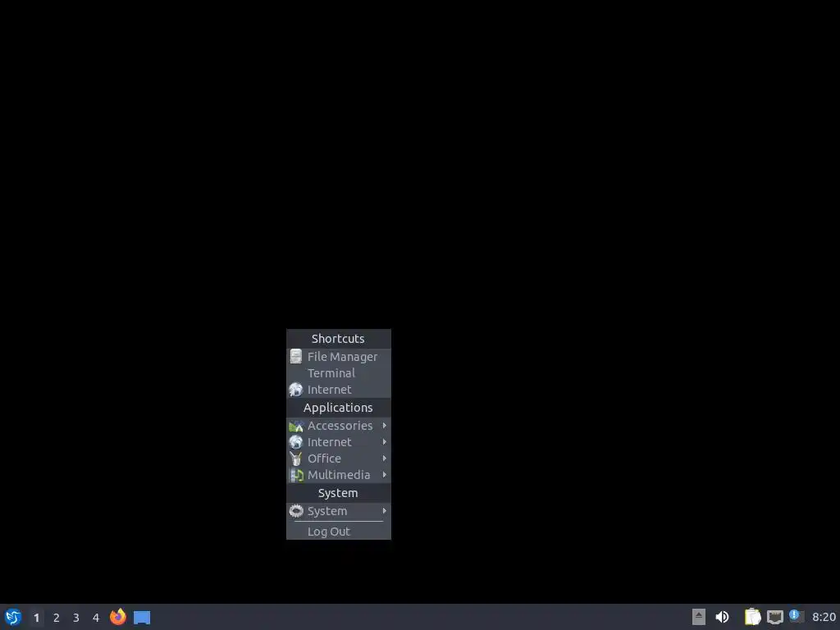Choose File Manager in the Shortcuts section
The width and height of the screenshot is (840, 630).
(x=339, y=357)
